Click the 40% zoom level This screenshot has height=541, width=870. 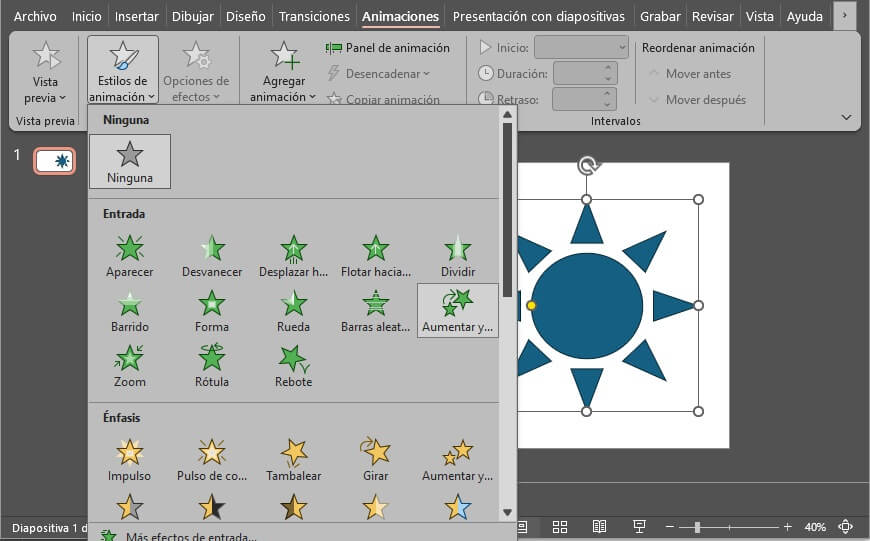coord(815,527)
